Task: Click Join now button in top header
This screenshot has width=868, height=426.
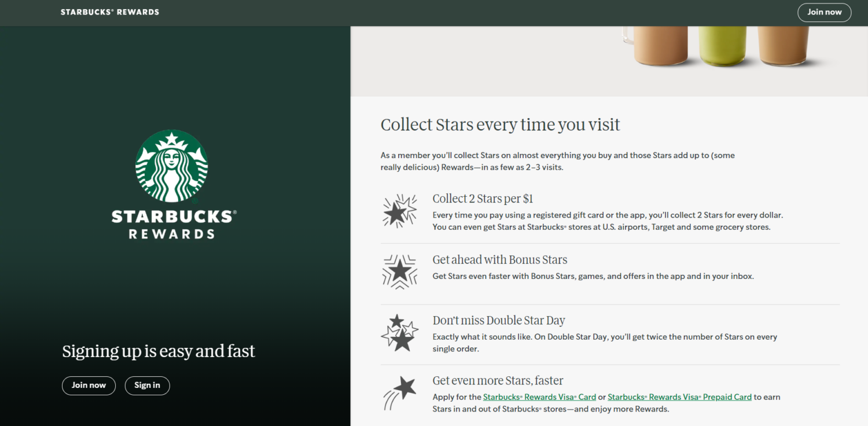Action: (825, 12)
